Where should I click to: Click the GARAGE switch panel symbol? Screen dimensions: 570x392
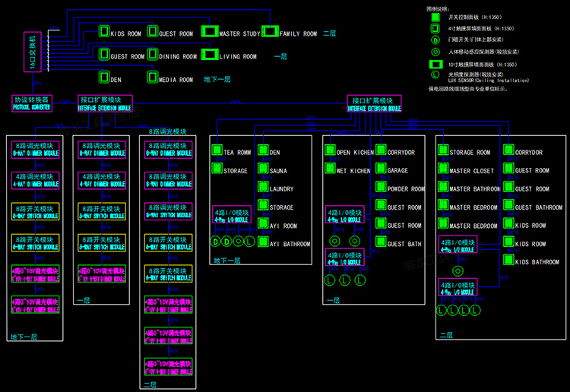[x=380, y=170]
